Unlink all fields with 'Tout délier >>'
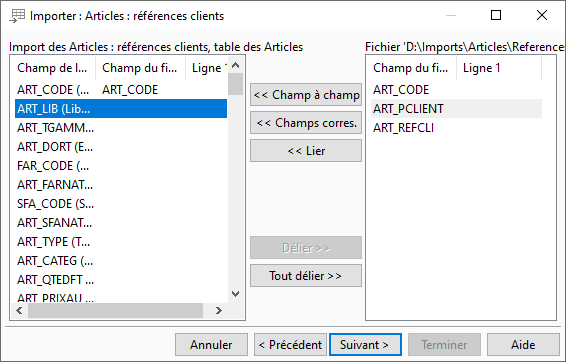The image size is (566, 362). click(306, 276)
